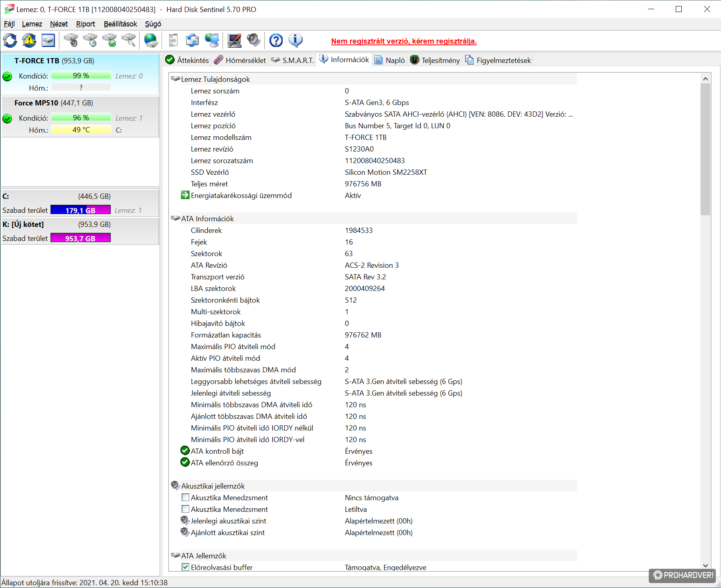The height and width of the screenshot is (588, 721).
Task: Click green status icon for T-FORCE 1TB
Action: coord(7,76)
